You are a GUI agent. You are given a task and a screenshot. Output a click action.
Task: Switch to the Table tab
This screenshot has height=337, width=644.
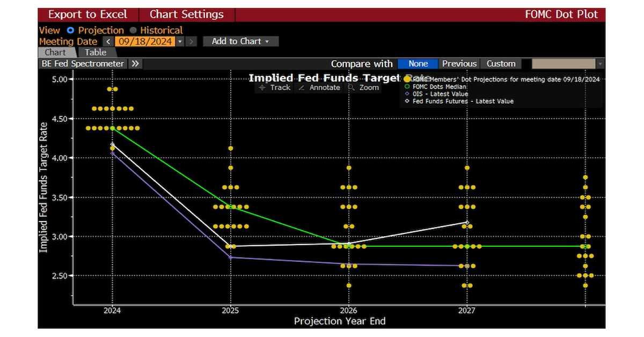[96, 53]
